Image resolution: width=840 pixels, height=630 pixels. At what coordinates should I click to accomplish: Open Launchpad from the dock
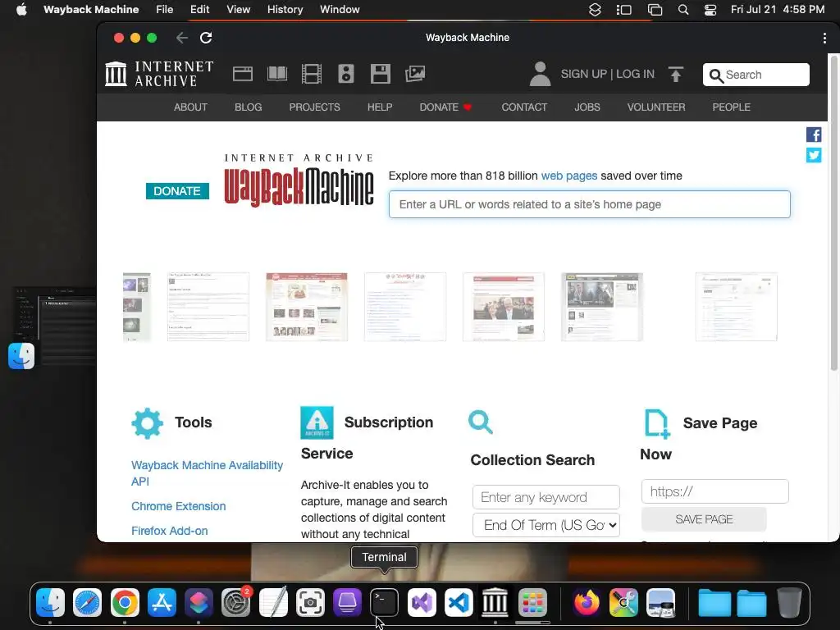pos(532,603)
